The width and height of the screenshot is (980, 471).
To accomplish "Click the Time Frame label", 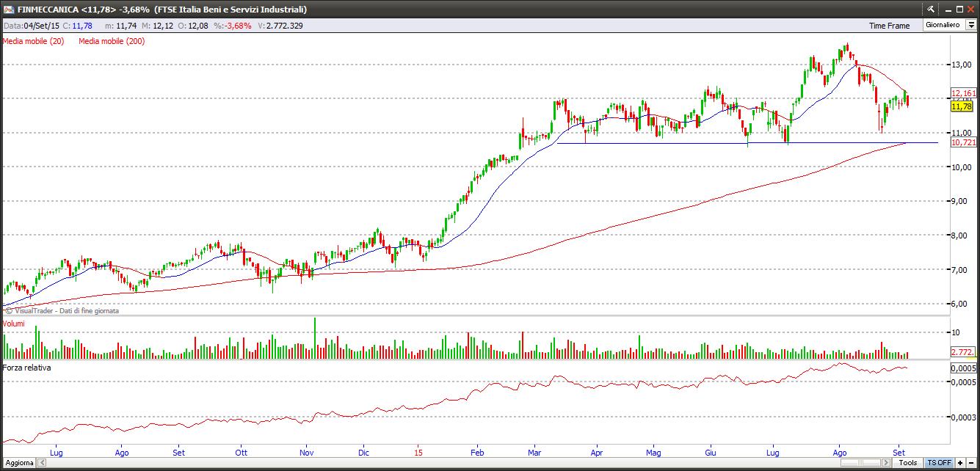I will coord(889,26).
